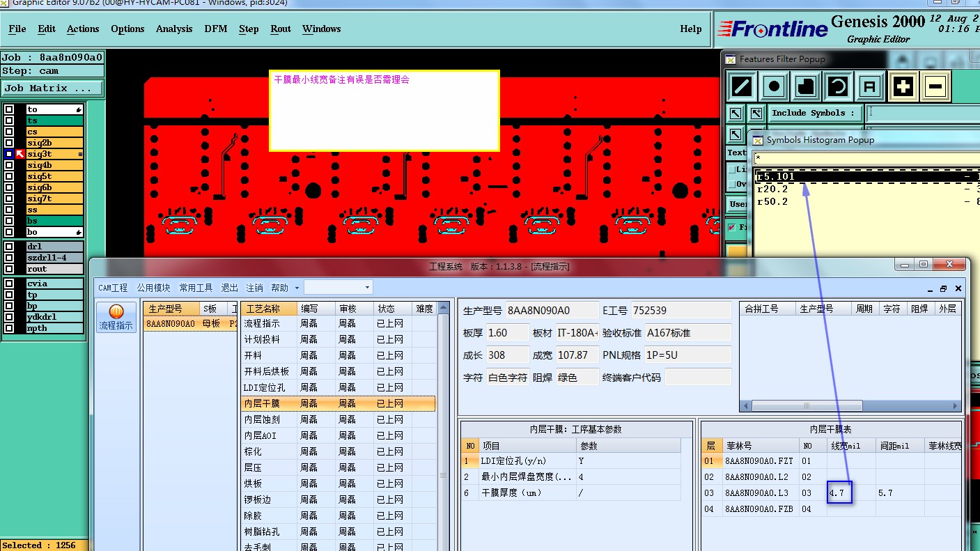Open the Rout menu
Image resolution: width=980 pixels, height=551 pixels.
point(281,29)
